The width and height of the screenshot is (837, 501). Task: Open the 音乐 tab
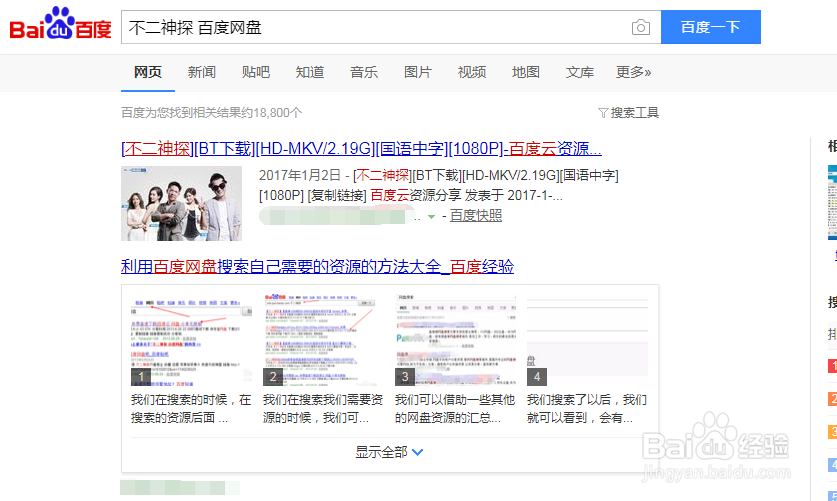point(364,72)
